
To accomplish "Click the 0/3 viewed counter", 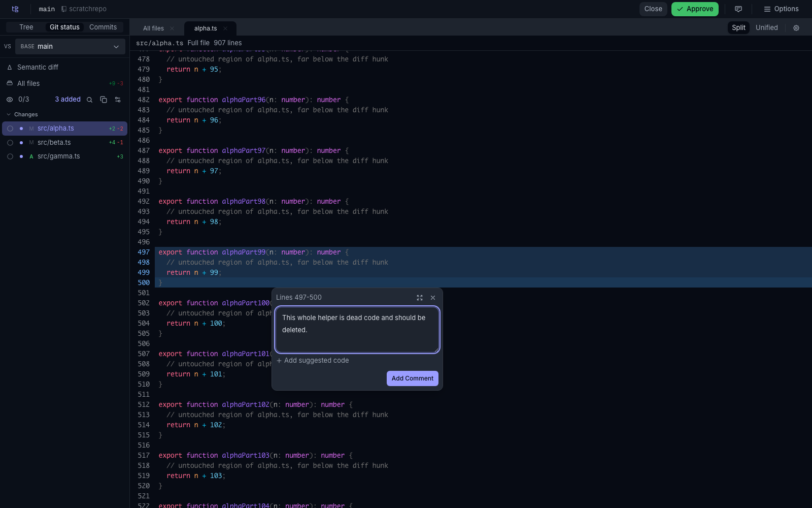I will coord(24,100).
